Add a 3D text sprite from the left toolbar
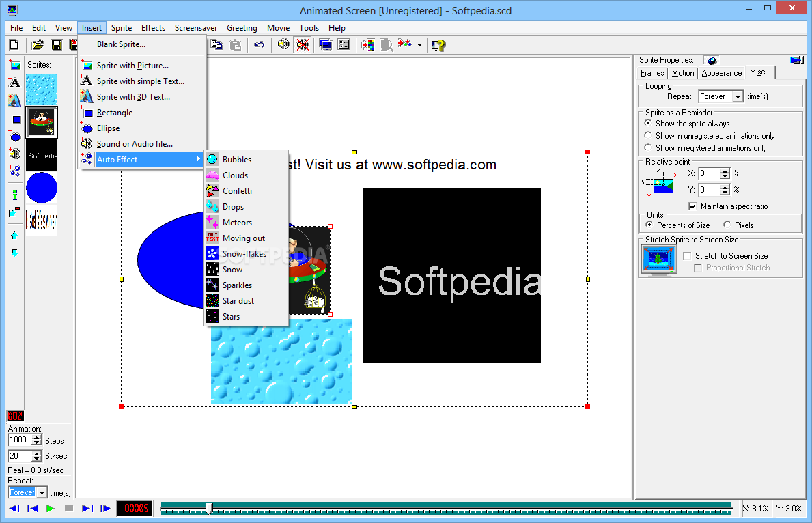The width and height of the screenshot is (812, 523). (15, 100)
